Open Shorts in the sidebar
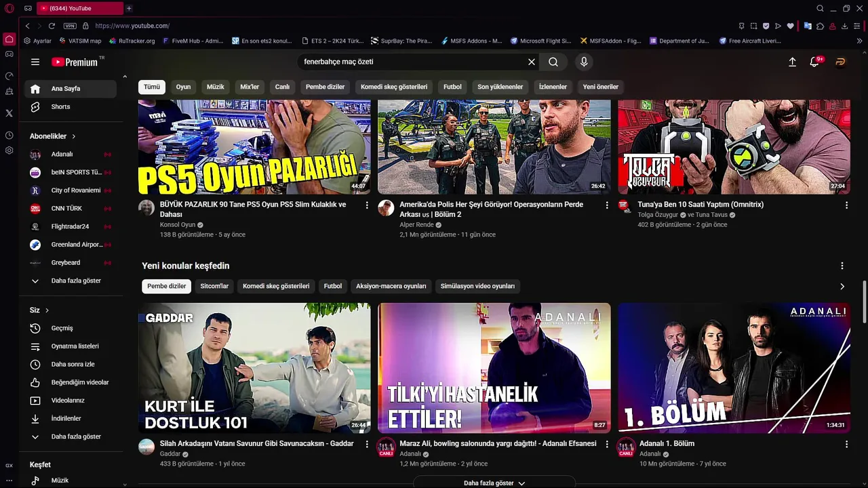This screenshot has height=488, width=868. click(x=70, y=106)
